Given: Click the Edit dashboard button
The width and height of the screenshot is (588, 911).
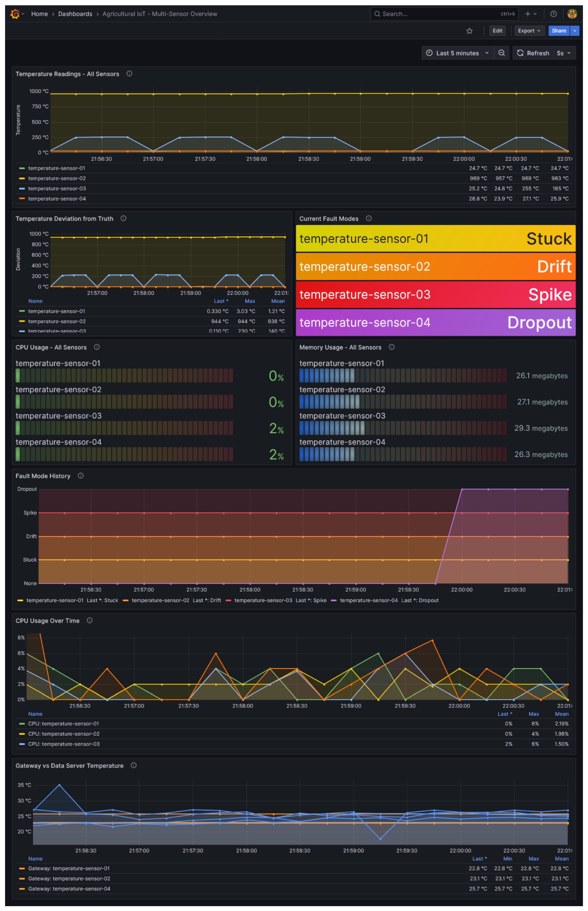Looking at the screenshot, I should click(x=497, y=31).
